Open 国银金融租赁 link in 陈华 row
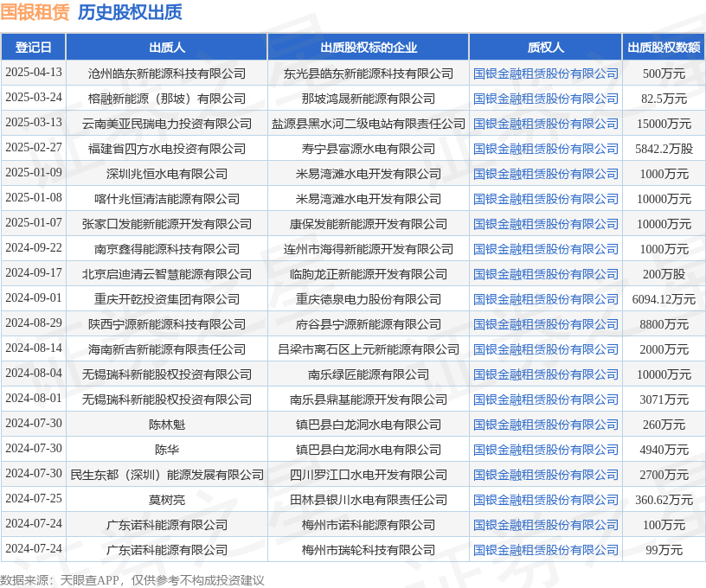 click(x=545, y=450)
